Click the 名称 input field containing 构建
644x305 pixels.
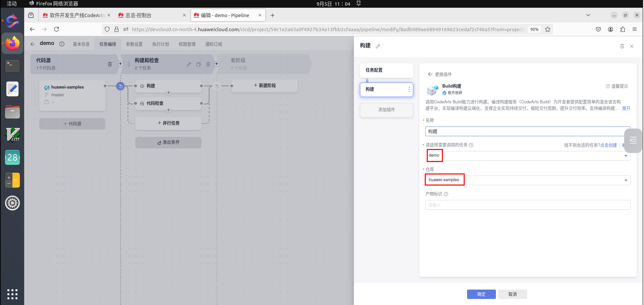(x=528, y=132)
